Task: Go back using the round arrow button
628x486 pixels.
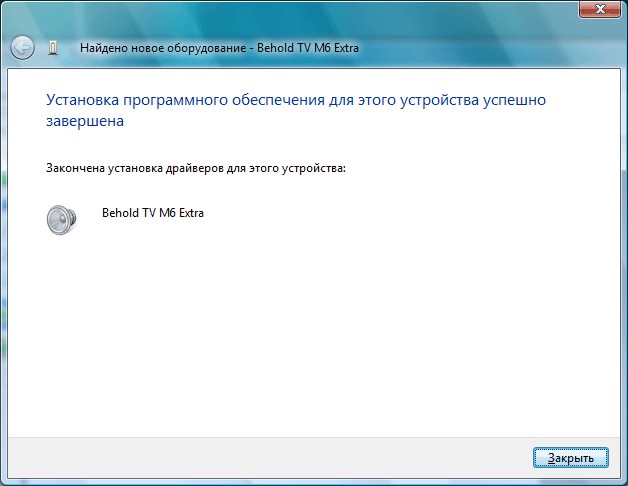Action: [x=22, y=48]
